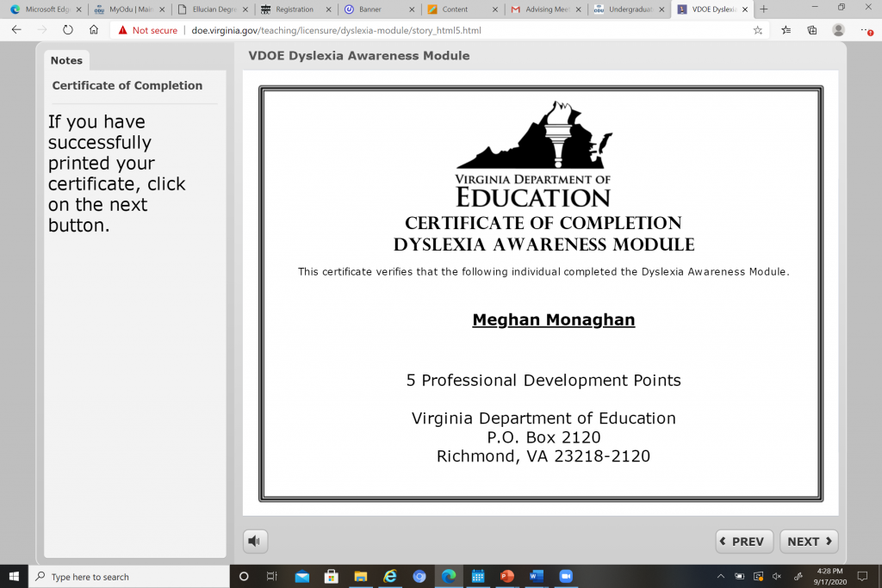This screenshot has height=588, width=882.
Task: Open the Favorites list icon
Action: pos(786,30)
